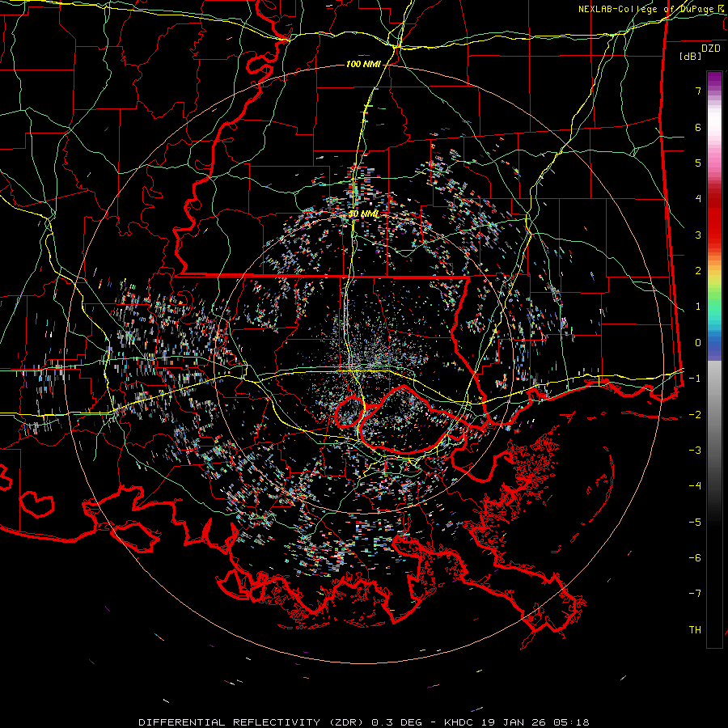Image resolution: width=728 pixels, height=728 pixels.
Task: Click the 100 NMI range ring label
Action: pos(363,64)
